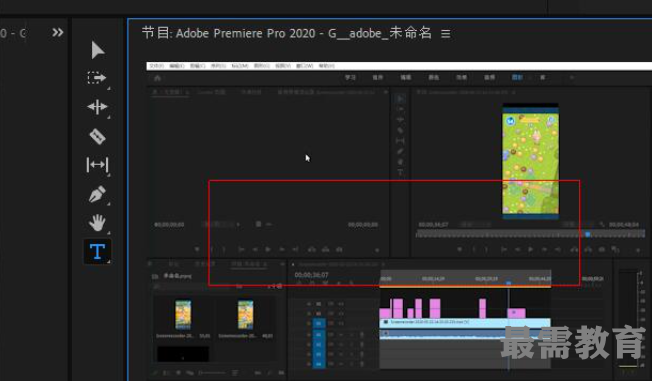This screenshot has height=382, width=652.
Task: Activate the Ripple Edit tool
Action: click(97, 107)
